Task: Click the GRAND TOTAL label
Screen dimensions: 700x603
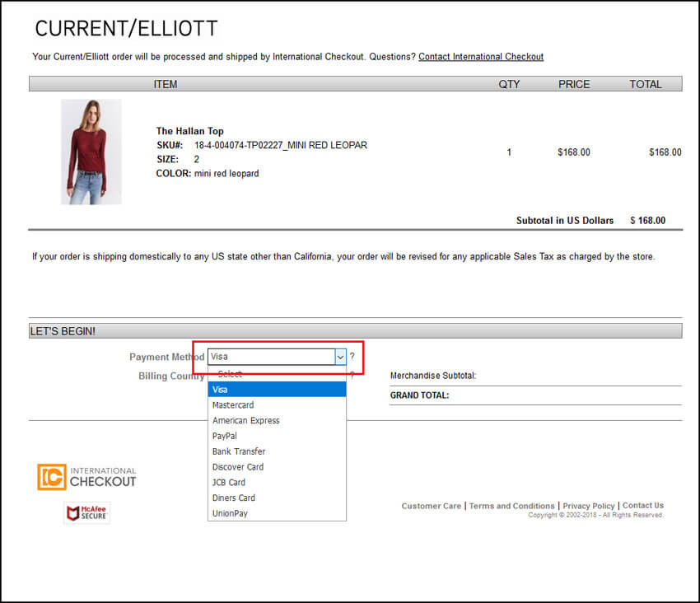Action: click(x=419, y=395)
